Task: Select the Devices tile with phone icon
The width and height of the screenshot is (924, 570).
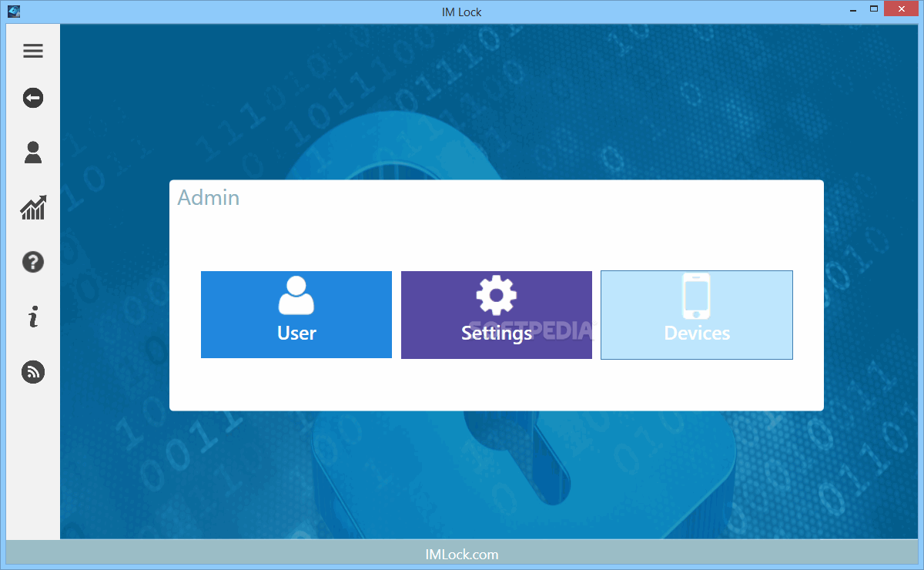Action: pos(697,314)
